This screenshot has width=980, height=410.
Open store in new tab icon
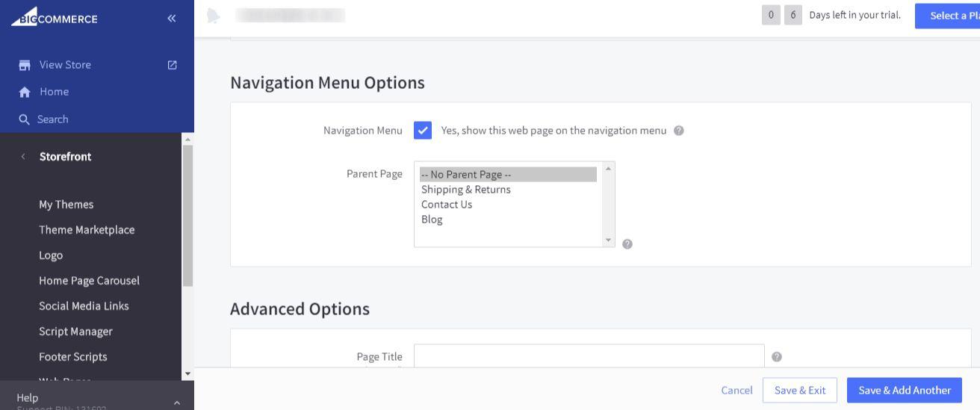[173, 65]
